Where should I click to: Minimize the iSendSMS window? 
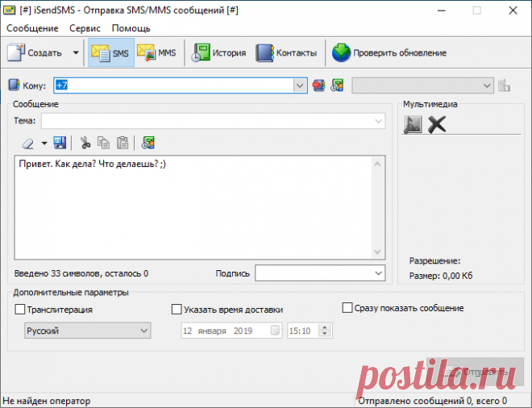(x=442, y=10)
